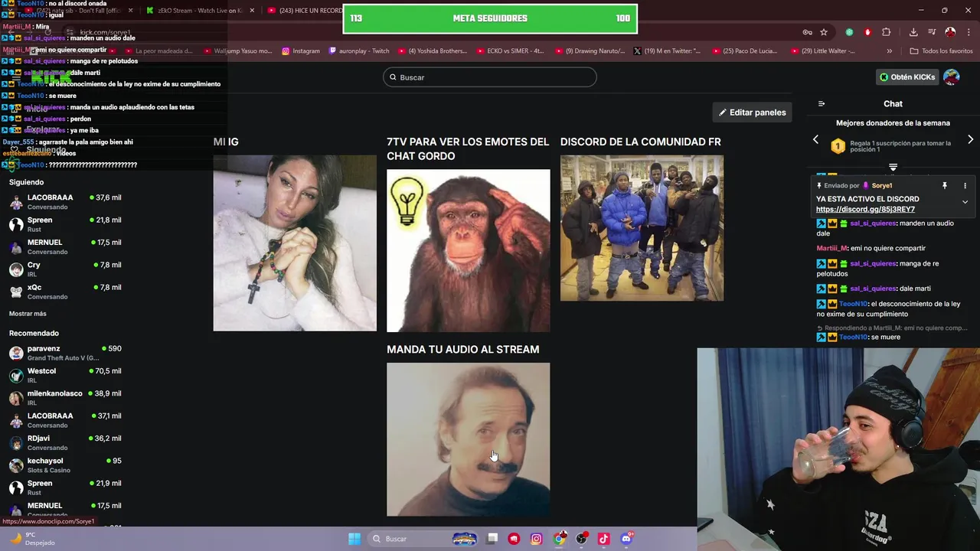Open TikTok app in taskbar
This screenshot has width=980, height=551.
tap(604, 539)
